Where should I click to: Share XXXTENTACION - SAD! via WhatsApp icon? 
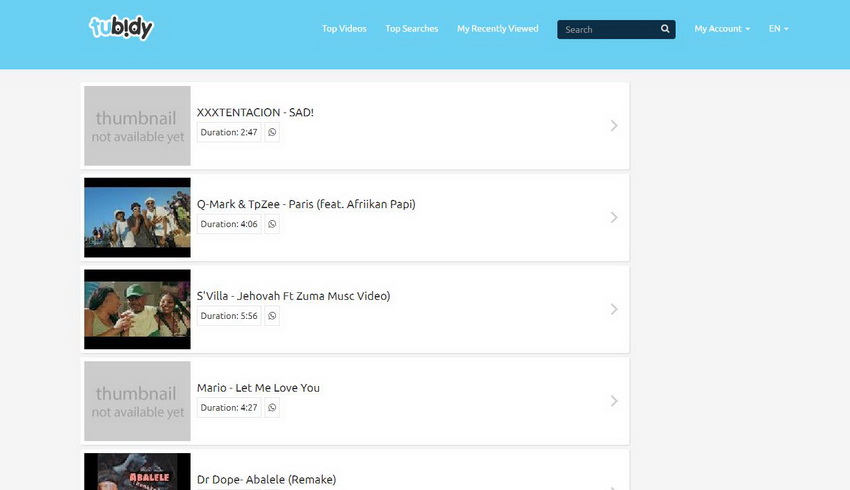pos(272,132)
